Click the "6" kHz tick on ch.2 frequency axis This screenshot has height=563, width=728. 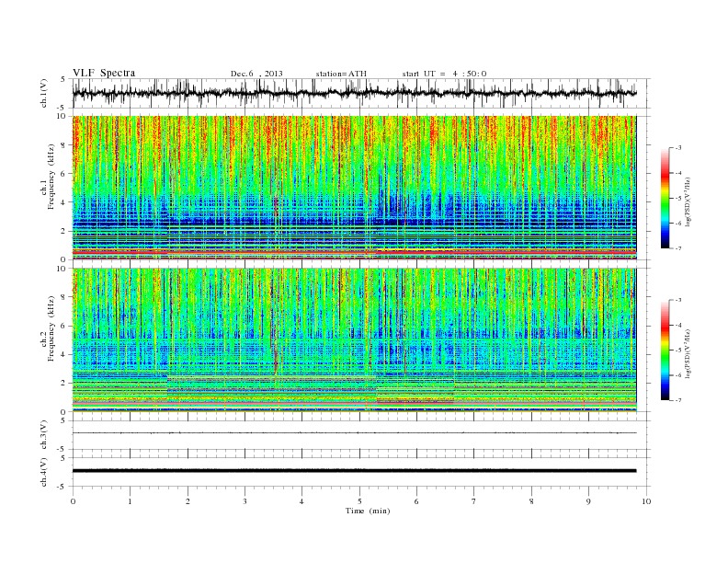(x=63, y=326)
